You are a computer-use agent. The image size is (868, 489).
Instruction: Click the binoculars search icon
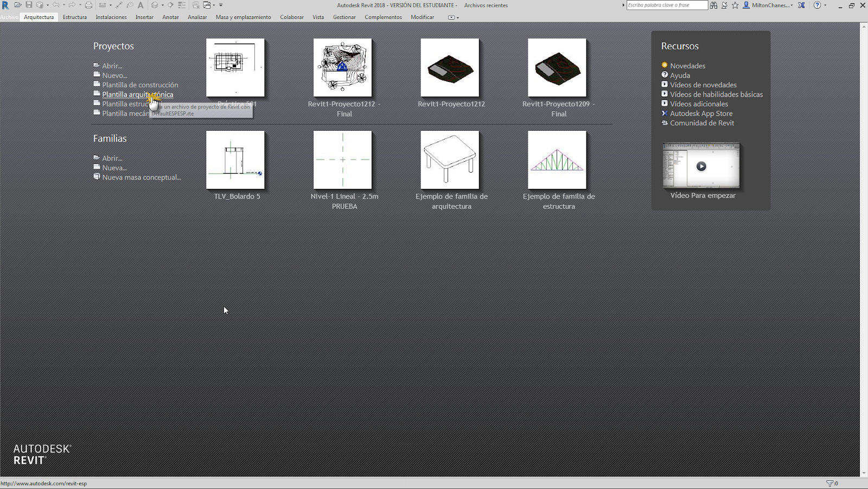[x=713, y=5]
